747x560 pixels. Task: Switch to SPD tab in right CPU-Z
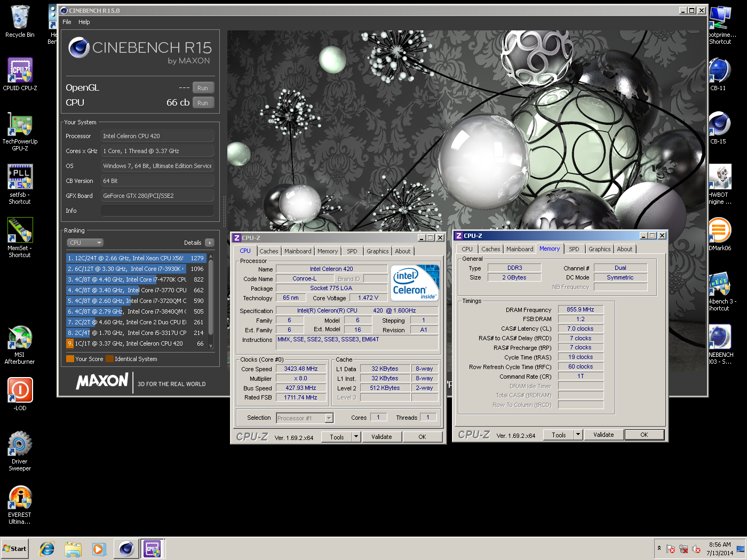click(574, 249)
